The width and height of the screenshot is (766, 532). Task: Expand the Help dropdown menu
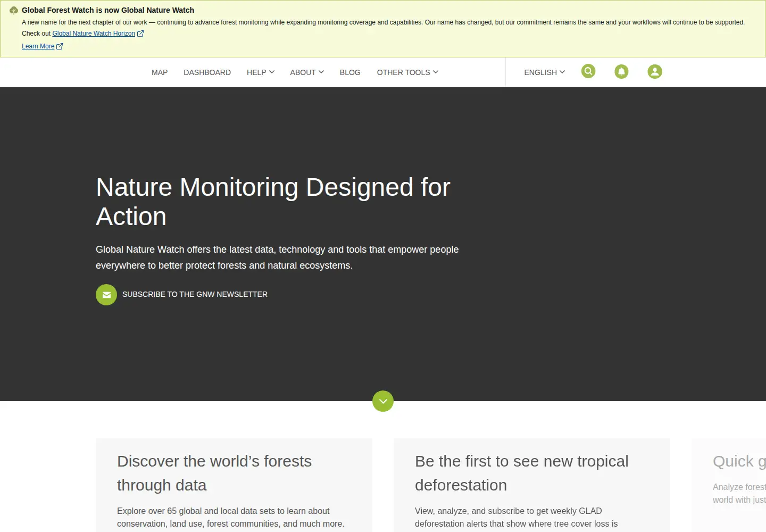pyautogui.click(x=261, y=72)
